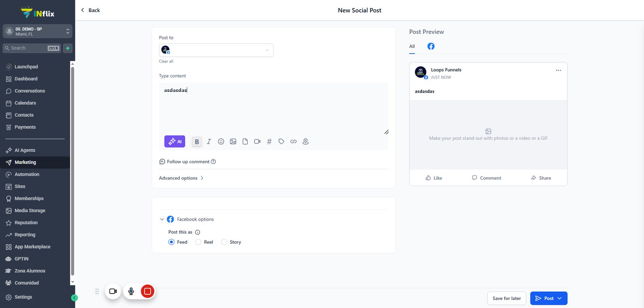This screenshot has width=644, height=308.
Task: Click the Clear all link
Action: pyautogui.click(x=166, y=61)
